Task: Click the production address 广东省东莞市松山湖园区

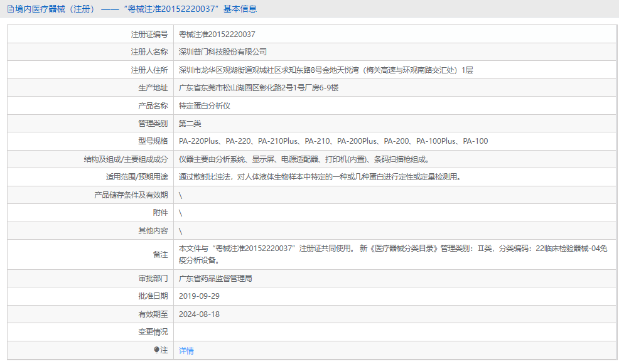Action: coord(259,88)
